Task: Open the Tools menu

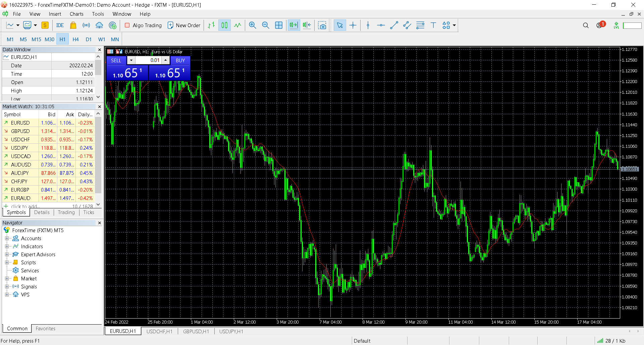Action: pos(98,14)
